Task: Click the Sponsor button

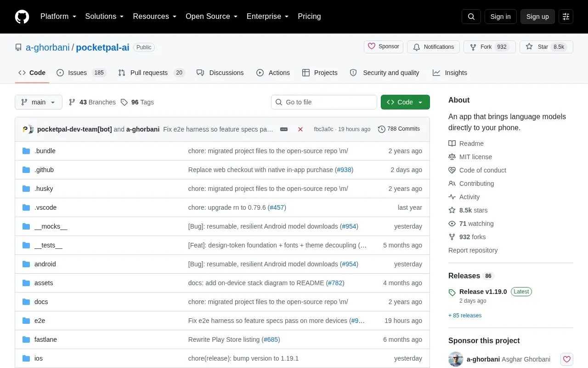Action: tap(384, 47)
